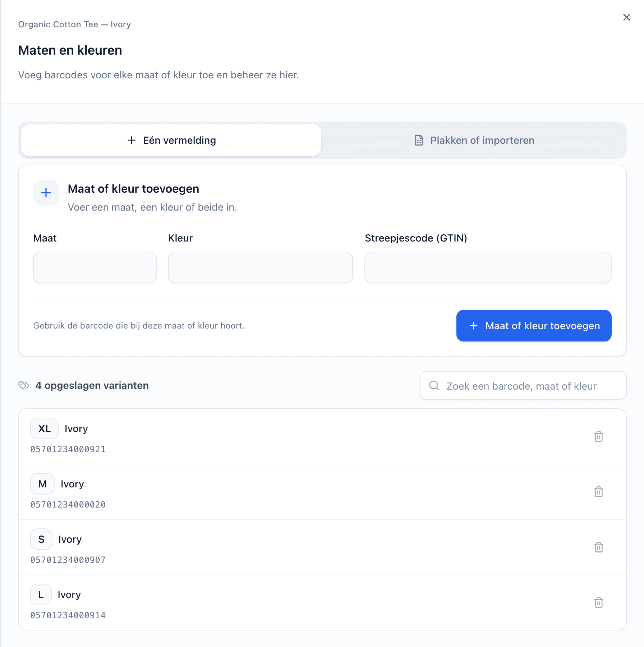Image resolution: width=644 pixels, height=647 pixels.
Task: Delete the XL Ivory variant
Action: (x=598, y=436)
